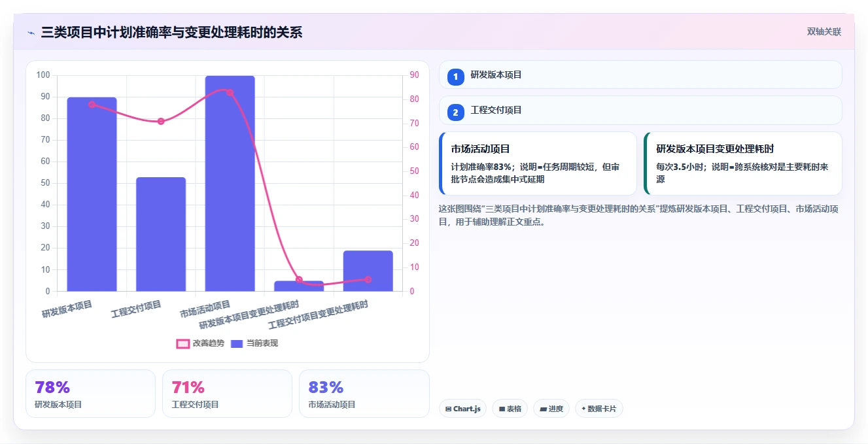Click the 78% 研发版本项目 stat card

90,394
